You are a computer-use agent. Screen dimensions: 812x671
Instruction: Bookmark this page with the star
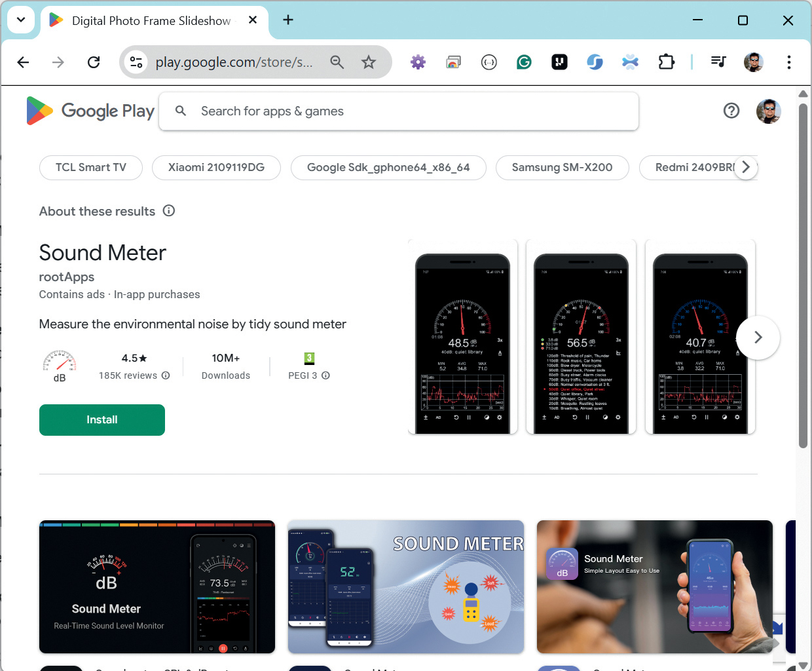point(369,62)
